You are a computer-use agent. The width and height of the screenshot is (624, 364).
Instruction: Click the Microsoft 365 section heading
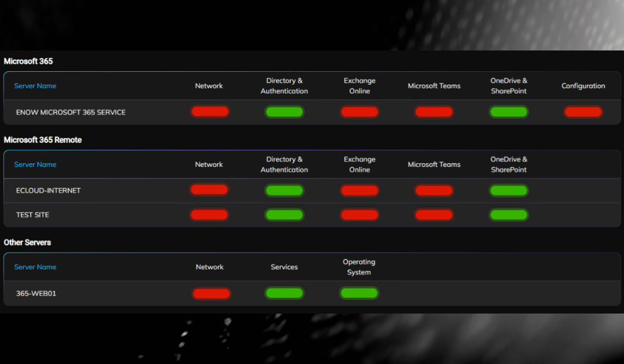pyautogui.click(x=28, y=61)
